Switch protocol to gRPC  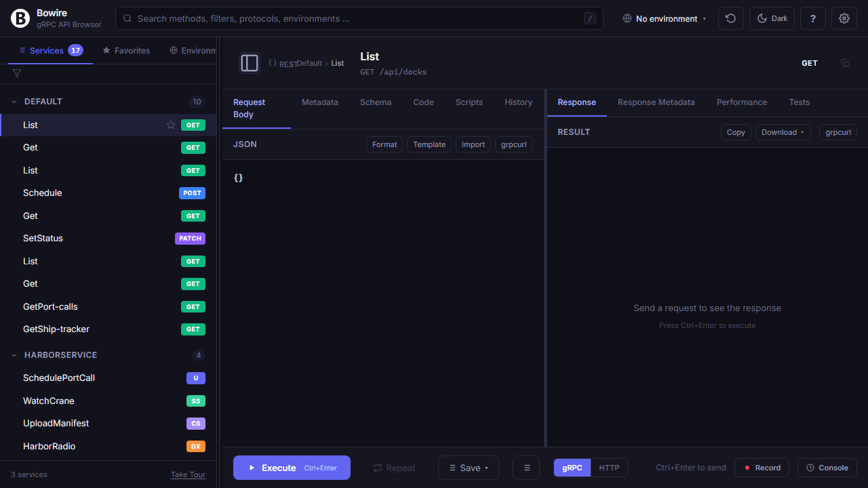pyautogui.click(x=572, y=468)
